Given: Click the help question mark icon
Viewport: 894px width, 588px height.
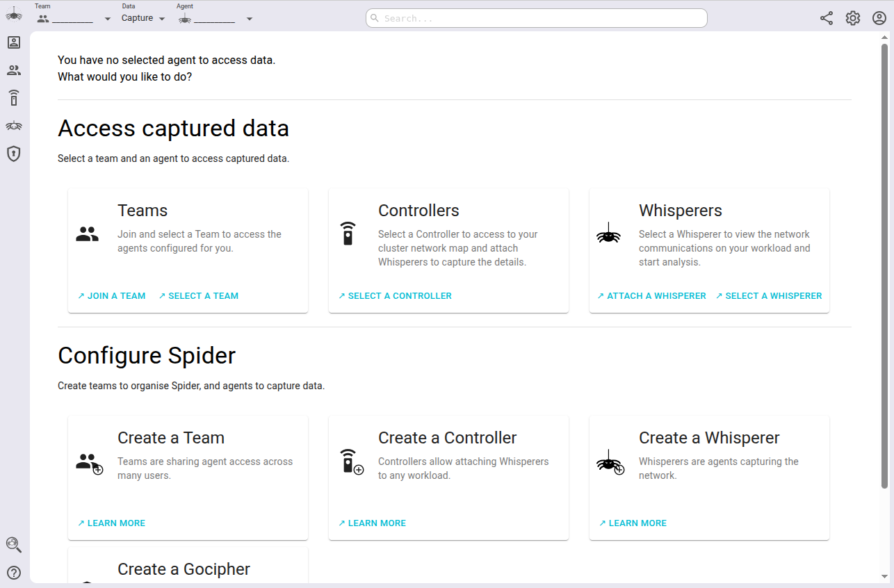Looking at the screenshot, I should click(x=14, y=573).
